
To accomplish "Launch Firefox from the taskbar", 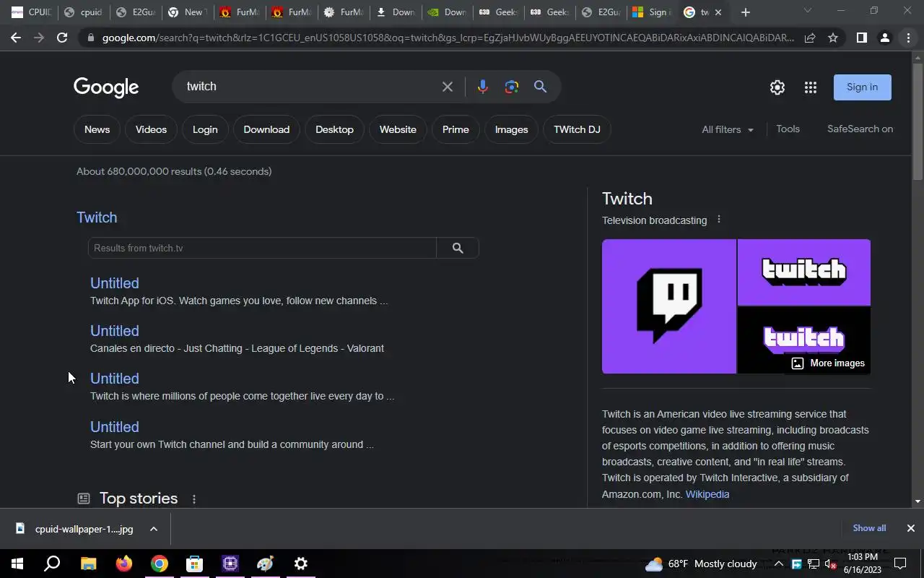I will (124, 564).
